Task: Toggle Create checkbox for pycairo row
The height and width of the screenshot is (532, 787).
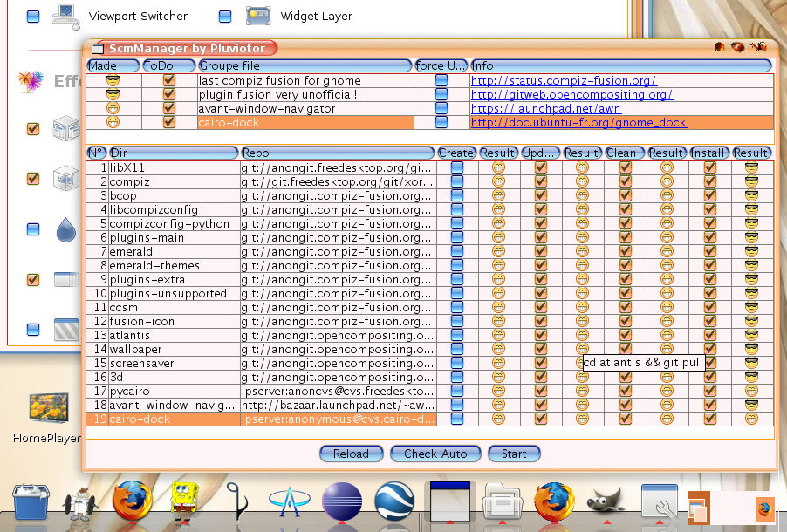Action: (x=456, y=391)
